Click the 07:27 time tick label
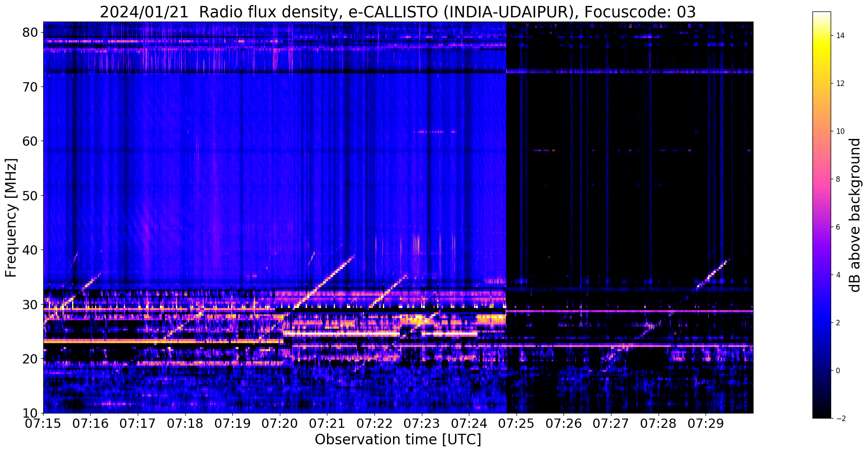868x452 pixels. (x=611, y=424)
